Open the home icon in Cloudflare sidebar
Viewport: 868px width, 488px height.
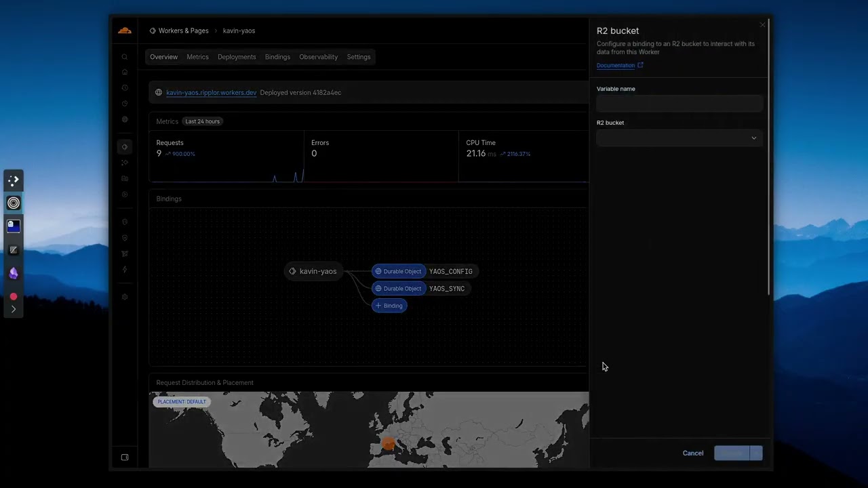point(125,72)
